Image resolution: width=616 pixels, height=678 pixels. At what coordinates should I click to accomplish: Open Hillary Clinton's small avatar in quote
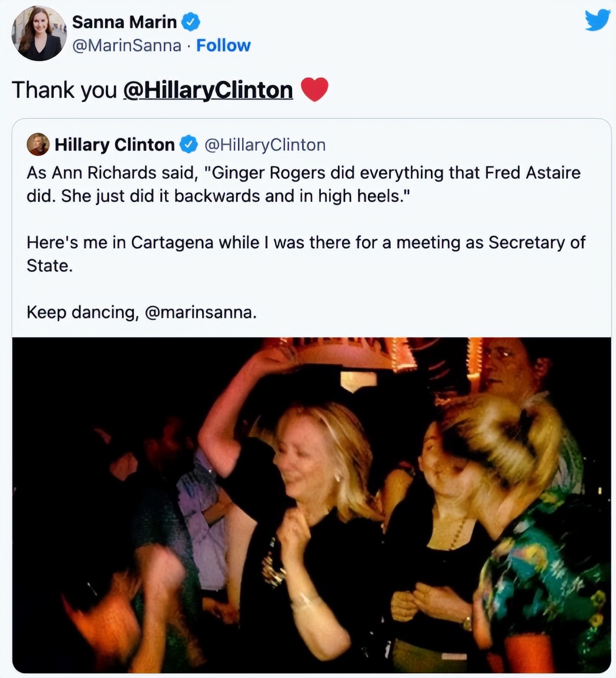tap(38, 144)
